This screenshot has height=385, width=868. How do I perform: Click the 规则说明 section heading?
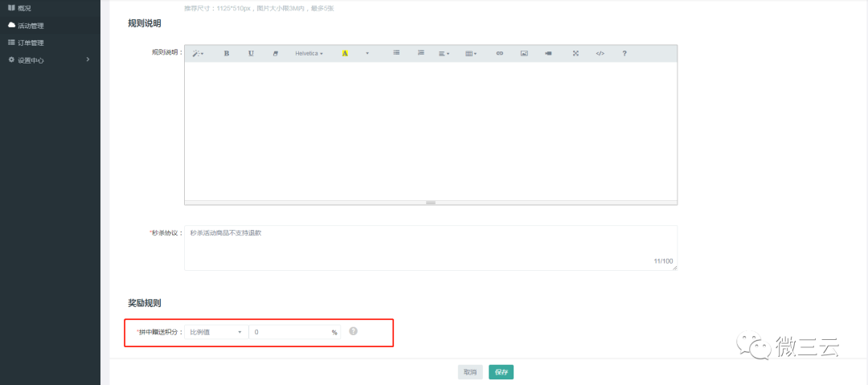coord(145,23)
